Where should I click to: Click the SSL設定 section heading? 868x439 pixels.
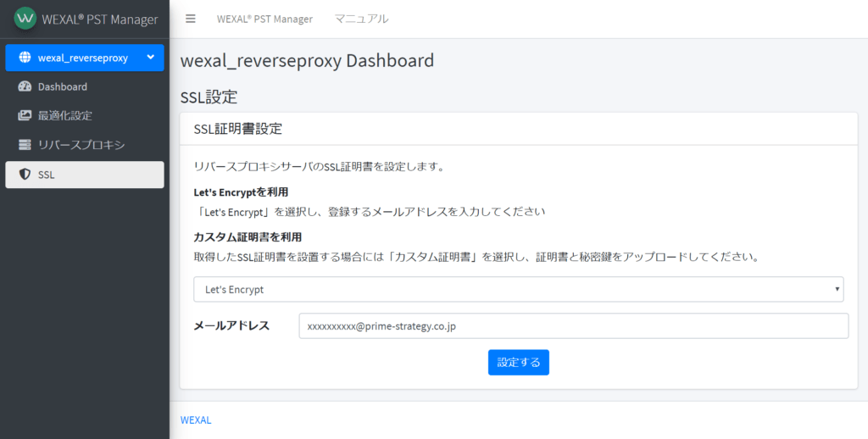tap(209, 97)
